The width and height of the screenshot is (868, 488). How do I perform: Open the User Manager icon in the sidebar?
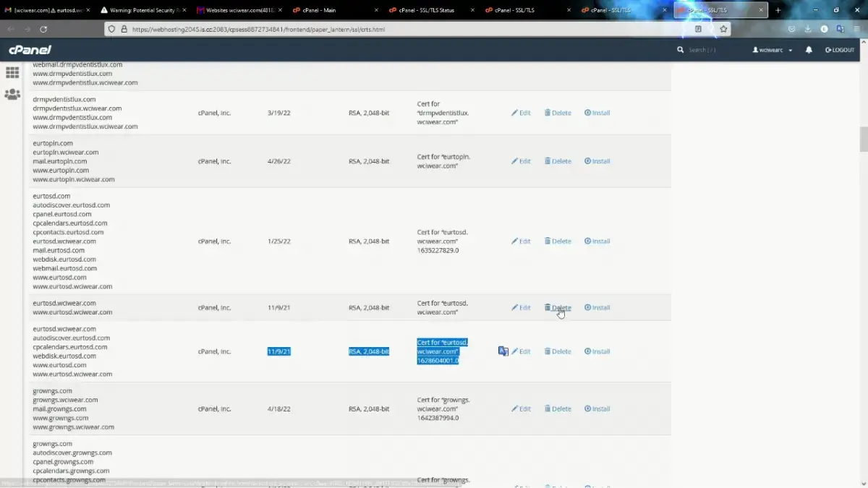click(12, 95)
